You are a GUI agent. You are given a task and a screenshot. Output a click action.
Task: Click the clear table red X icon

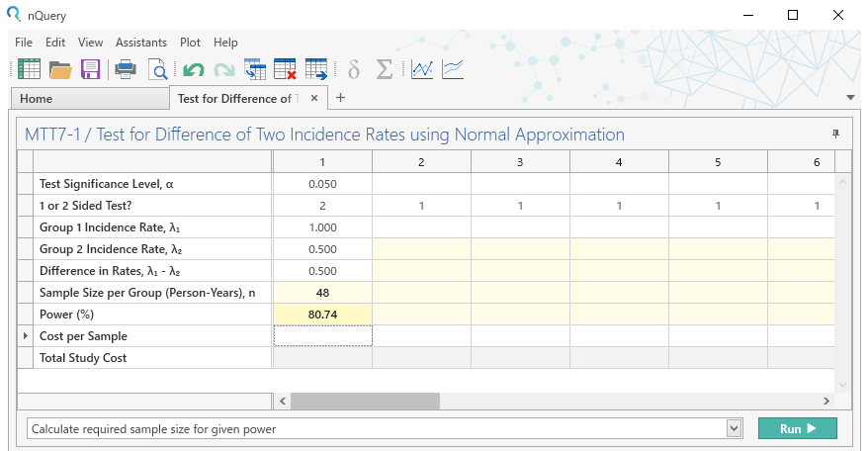pyautogui.click(x=285, y=69)
